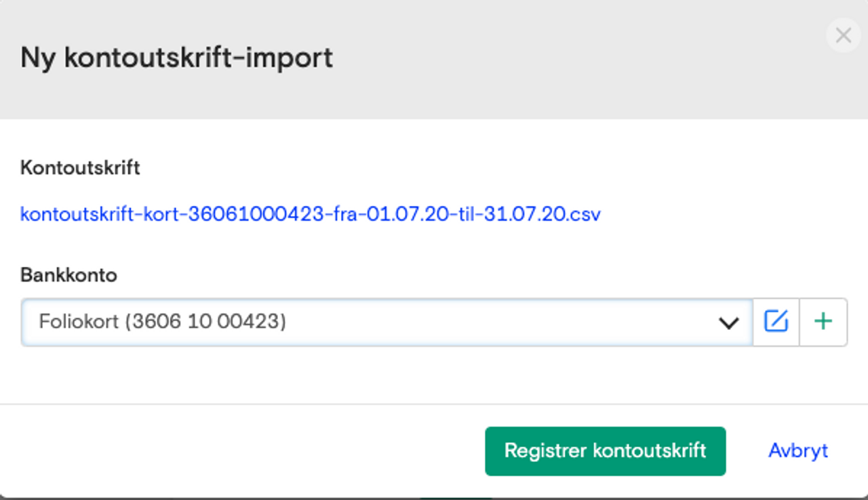Click the Ny kontoutskrift-import dialog title
The height and width of the screenshot is (500, 868).
176,58
